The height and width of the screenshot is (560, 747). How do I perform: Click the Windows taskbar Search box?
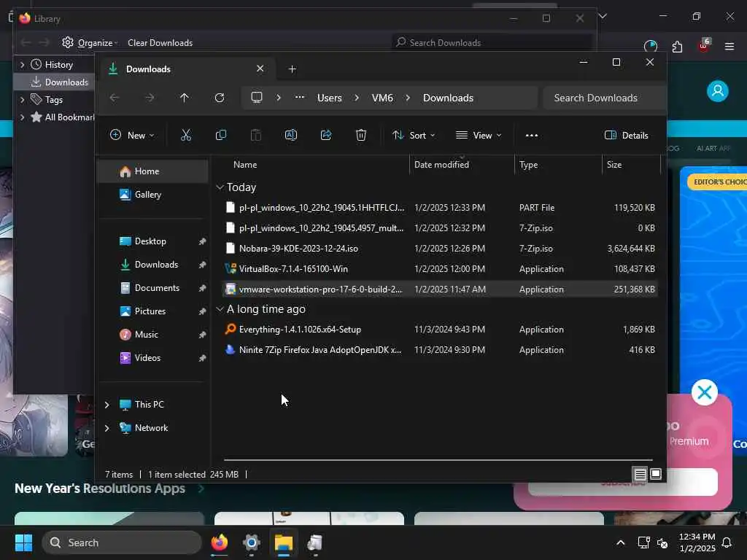(122, 542)
